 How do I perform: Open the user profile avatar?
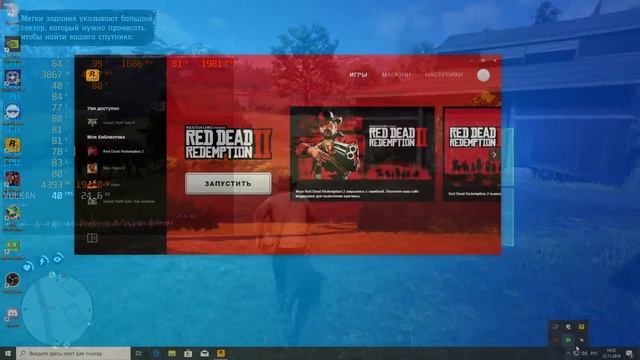click(483, 75)
